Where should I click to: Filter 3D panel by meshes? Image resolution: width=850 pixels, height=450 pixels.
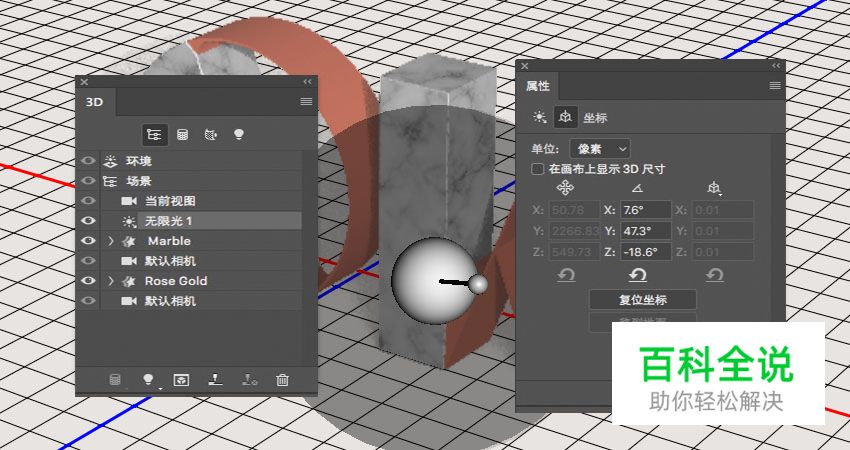pyautogui.click(x=183, y=133)
